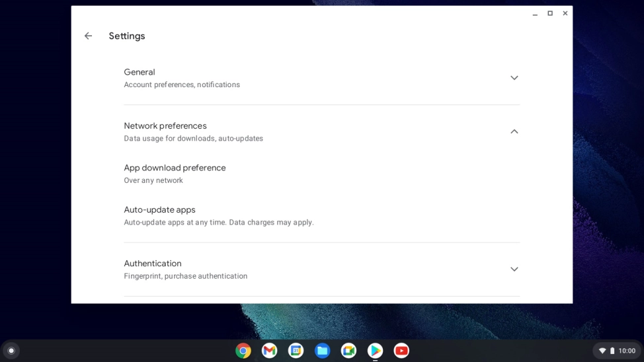Open Gmail from the shelf
Image resolution: width=644 pixels, height=362 pixels.
pyautogui.click(x=269, y=351)
